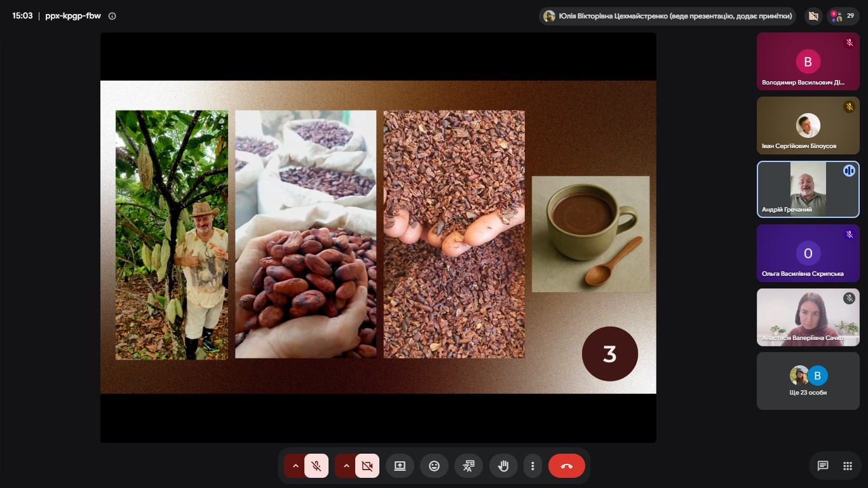This screenshot has height=488, width=868.
Task: Click muted mic icon on Володимир tile
Action: tap(849, 43)
